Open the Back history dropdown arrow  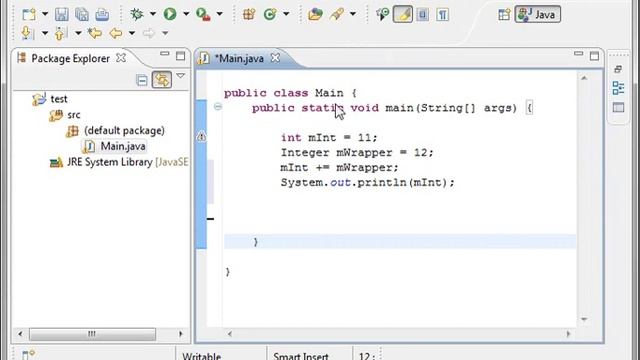pyautogui.click(x=132, y=33)
